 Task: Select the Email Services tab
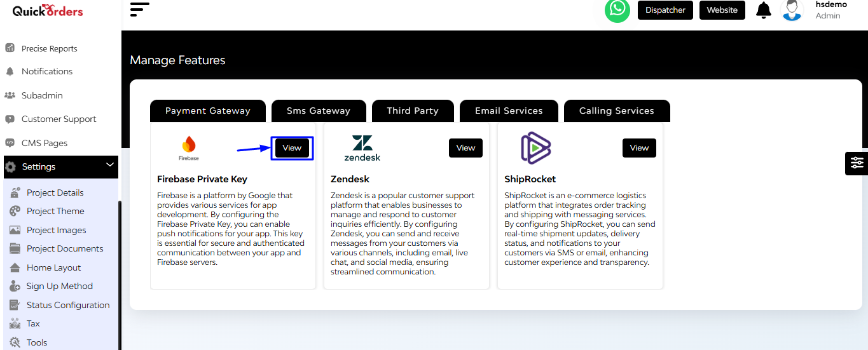509,111
